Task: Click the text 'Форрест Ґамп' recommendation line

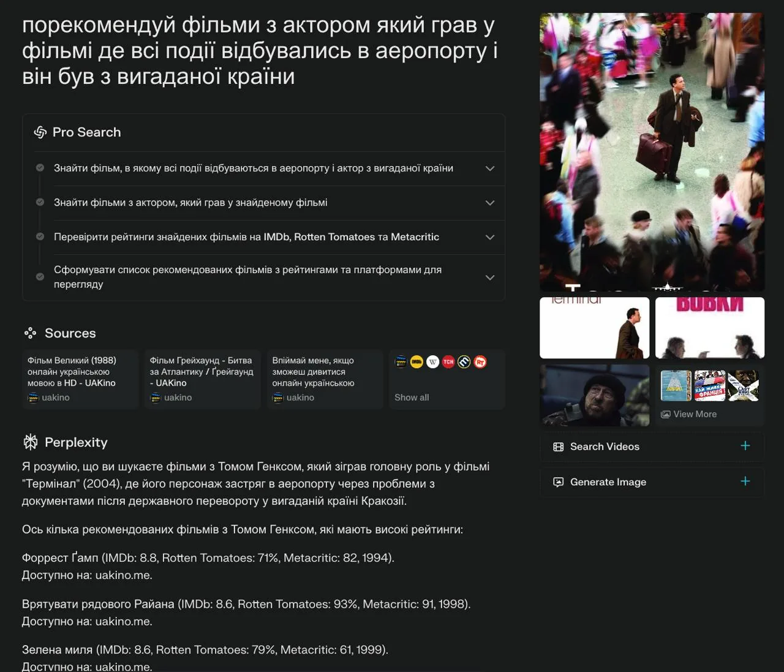Action: (x=208, y=558)
